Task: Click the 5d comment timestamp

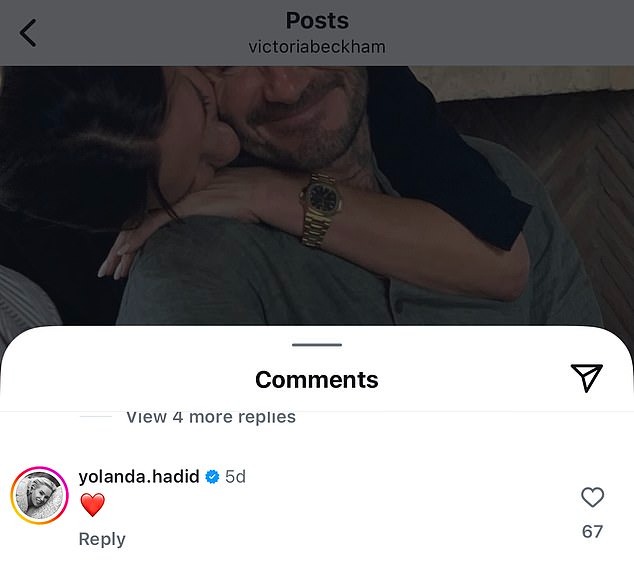Action: 235,477
